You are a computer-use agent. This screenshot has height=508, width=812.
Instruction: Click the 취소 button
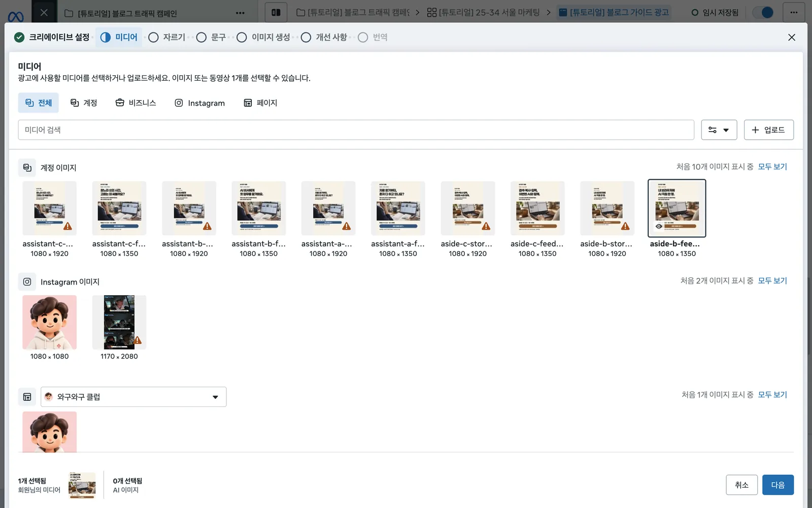tap(741, 485)
